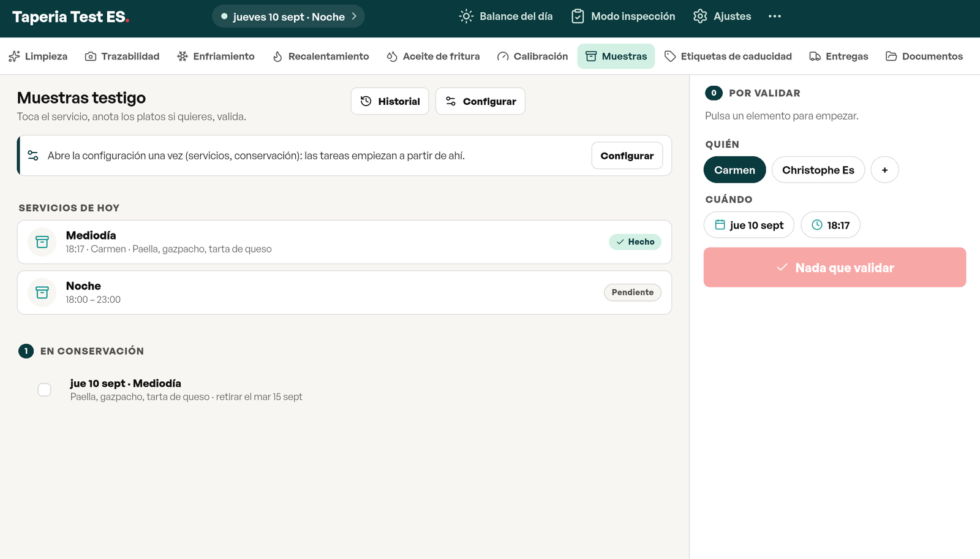This screenshot has width=980, height=559.
Task: Open the Noche service row
Action: [344, 293]
